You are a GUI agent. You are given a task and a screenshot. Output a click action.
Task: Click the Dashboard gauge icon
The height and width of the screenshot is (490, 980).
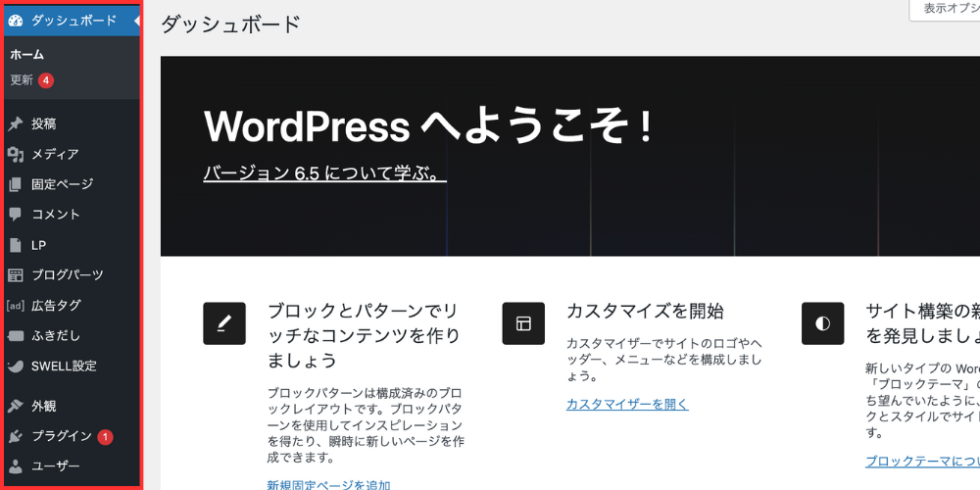(16, 20)
